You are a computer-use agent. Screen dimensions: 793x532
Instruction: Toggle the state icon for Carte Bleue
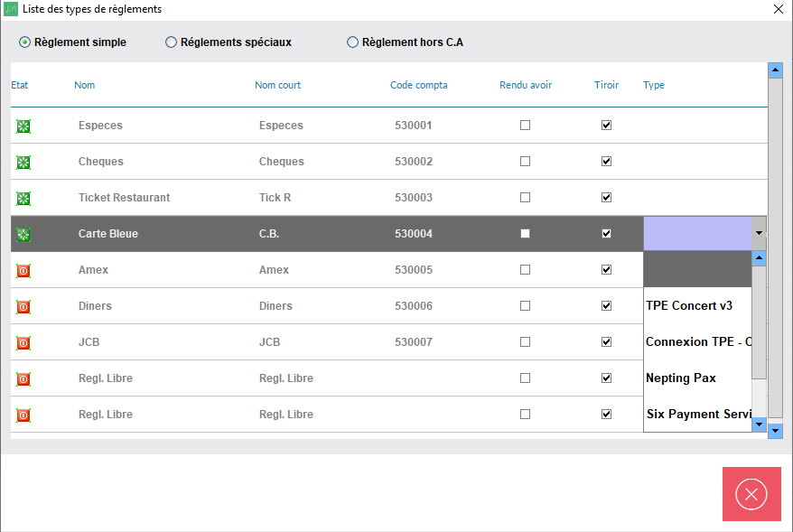click(x=23, y=235)
